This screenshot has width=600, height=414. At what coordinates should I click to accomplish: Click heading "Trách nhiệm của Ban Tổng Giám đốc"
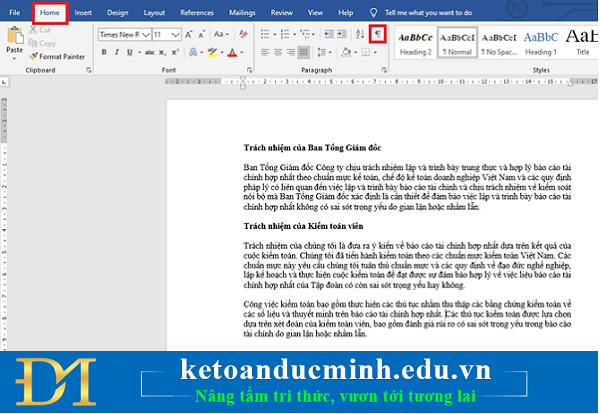pos(312,148)
